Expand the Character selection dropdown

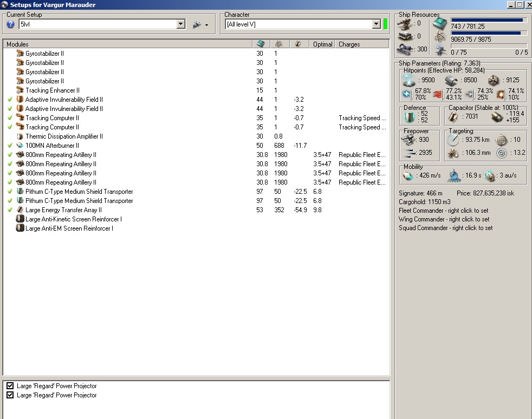point(376,24)
